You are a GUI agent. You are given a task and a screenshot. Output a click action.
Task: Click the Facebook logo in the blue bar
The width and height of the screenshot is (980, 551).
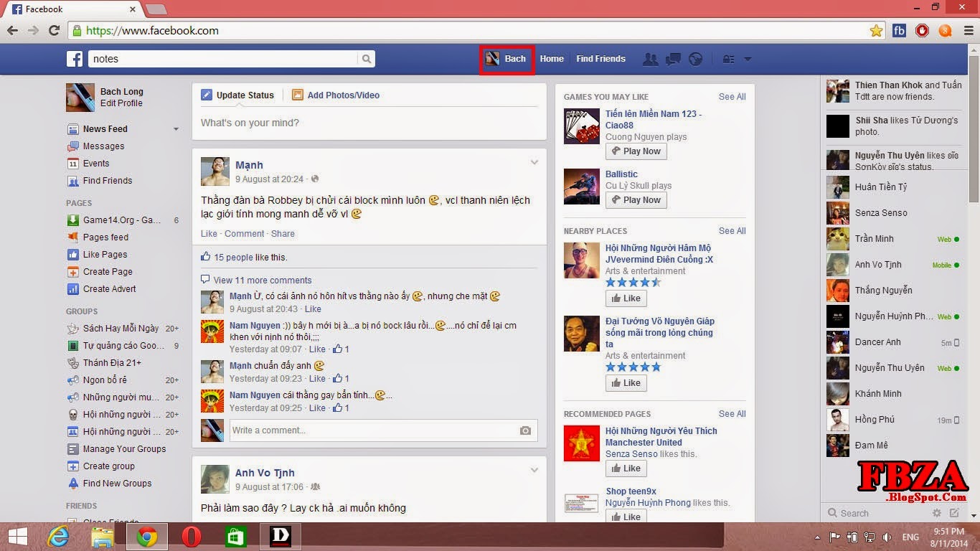click(x=75, y=59)
